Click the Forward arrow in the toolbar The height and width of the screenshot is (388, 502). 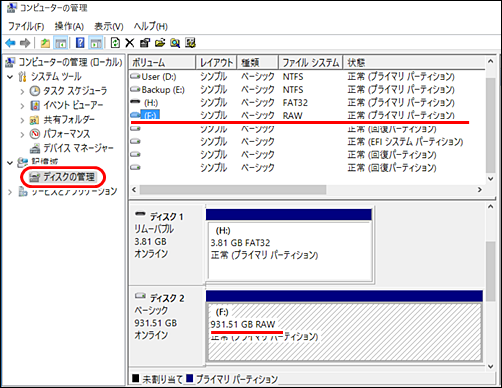coord(25,43)
